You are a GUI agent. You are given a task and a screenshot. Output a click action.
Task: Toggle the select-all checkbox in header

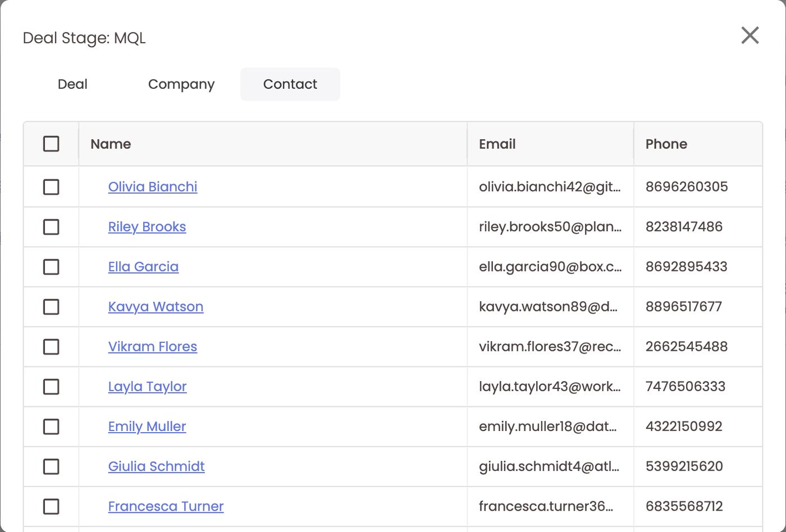[51, 144]
